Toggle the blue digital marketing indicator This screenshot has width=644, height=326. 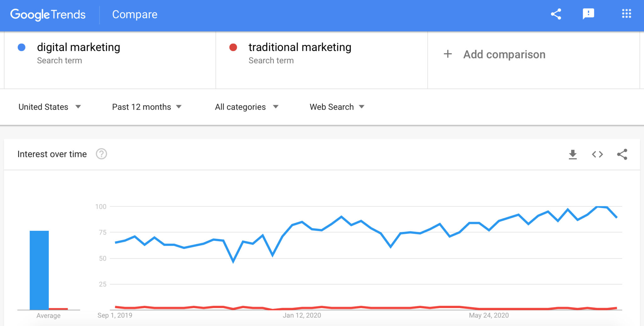coord(21,47)
